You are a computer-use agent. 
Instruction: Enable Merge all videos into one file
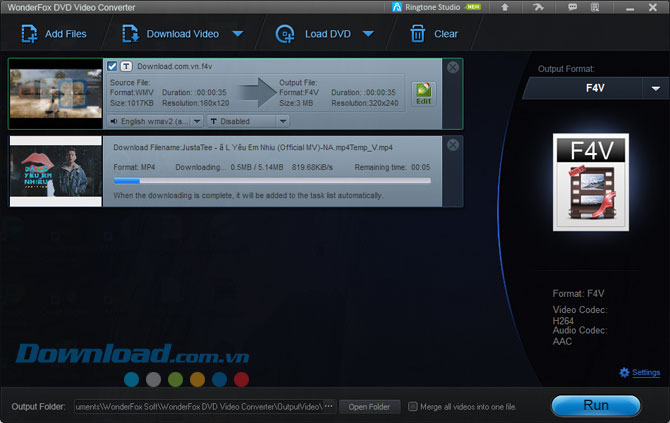412,406
